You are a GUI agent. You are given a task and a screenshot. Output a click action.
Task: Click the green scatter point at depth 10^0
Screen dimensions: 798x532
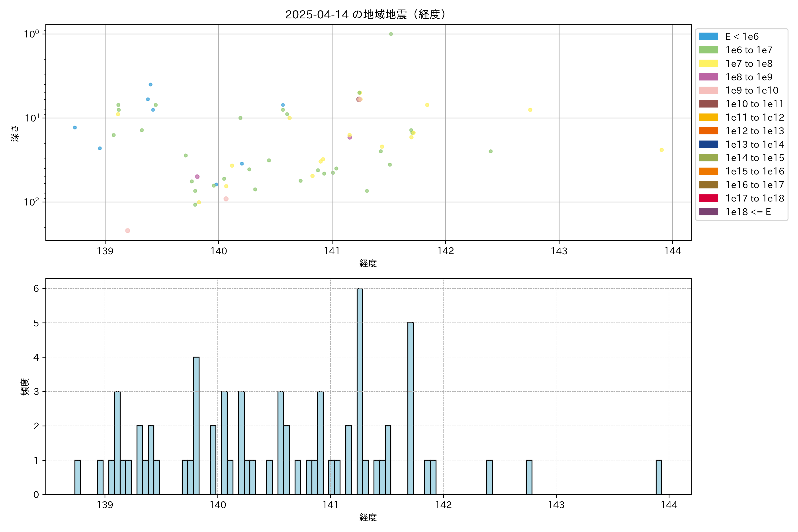(391, 34)
